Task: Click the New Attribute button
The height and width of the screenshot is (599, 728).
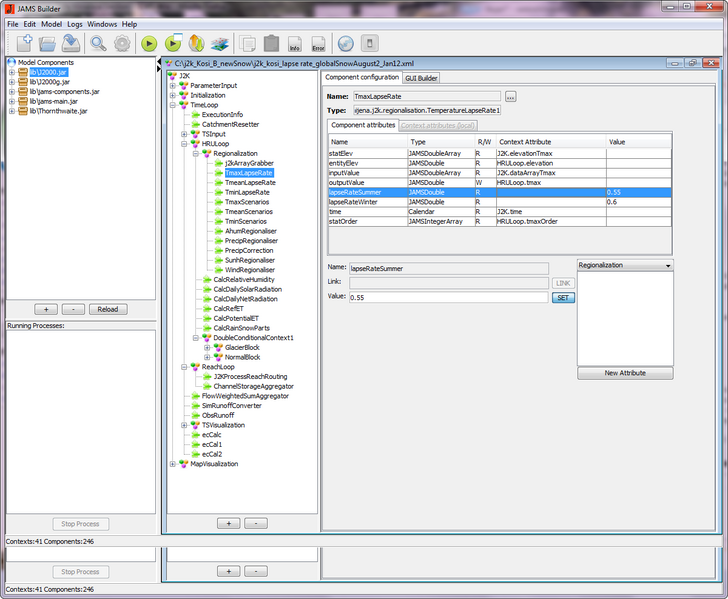Action: (x=625, y=373)
